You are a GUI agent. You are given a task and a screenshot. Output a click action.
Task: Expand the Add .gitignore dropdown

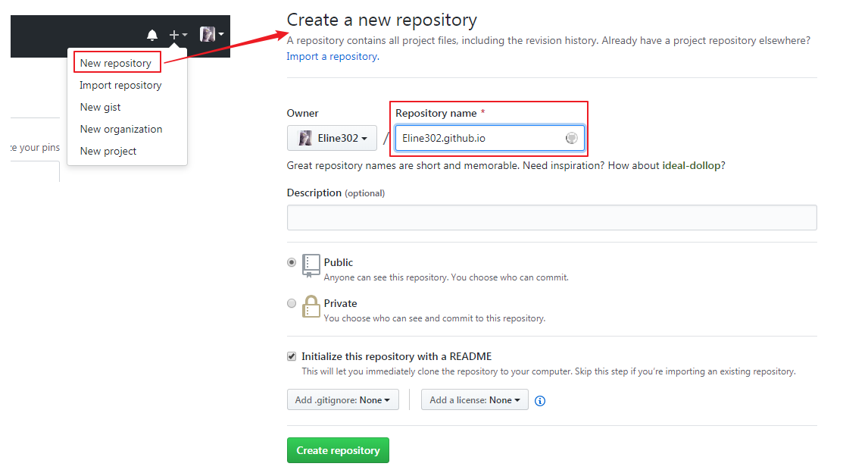click(342, 400)
